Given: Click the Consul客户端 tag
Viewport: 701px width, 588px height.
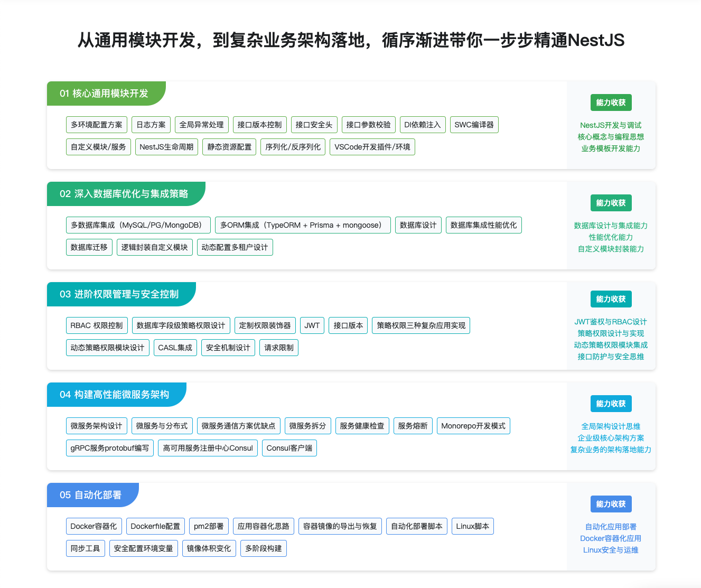Looking at the screenshot, I should [x=289, y=448].
